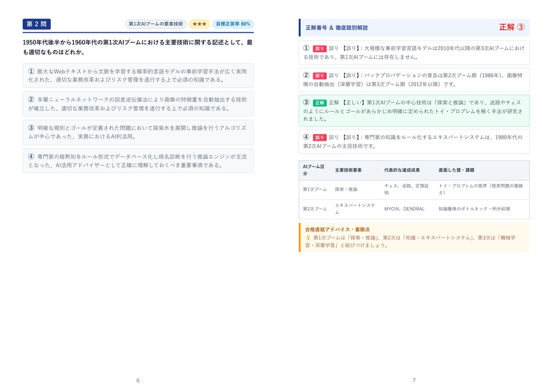Click the lightbulb icon in the advice box
The height and width of the screenshot is (392, 552).
[x=308, y=238]
